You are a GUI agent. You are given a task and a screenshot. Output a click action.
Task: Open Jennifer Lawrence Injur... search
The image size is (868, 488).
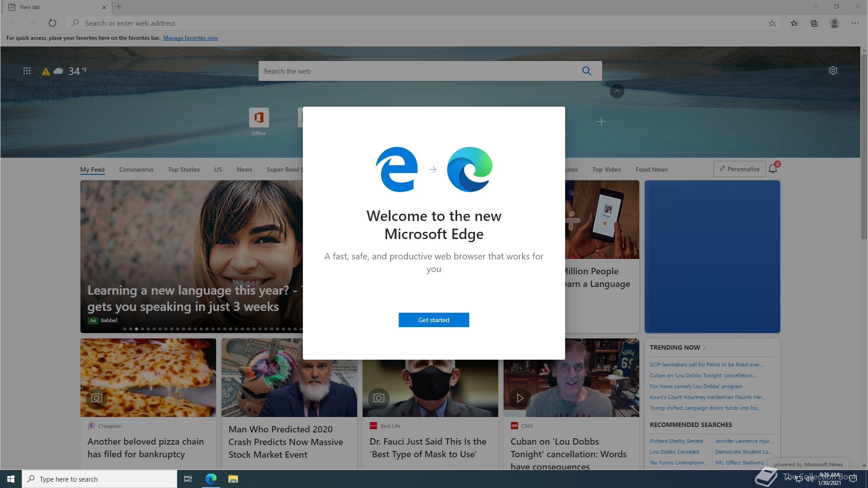(744, 441)
